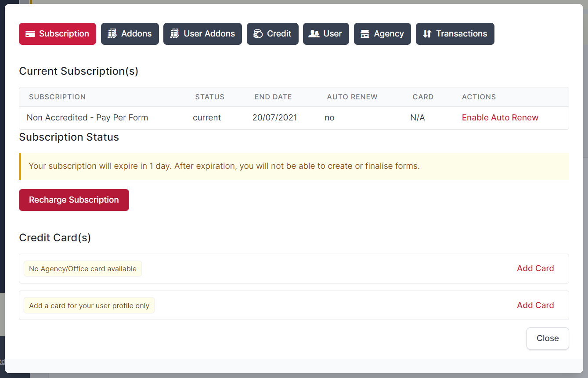This screenshot has height=378, width=588.
Task: Click the 'Subscription Status' heading
Action: 69,137
